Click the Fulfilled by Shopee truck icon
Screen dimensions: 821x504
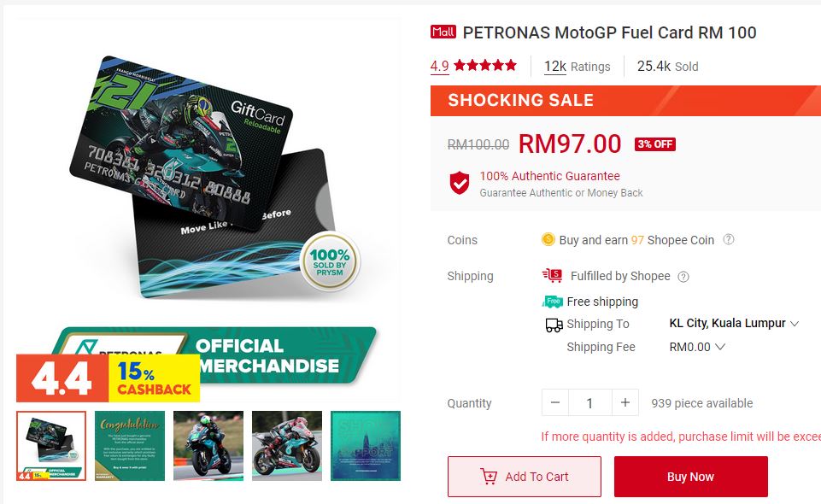[x=552, y=275]
